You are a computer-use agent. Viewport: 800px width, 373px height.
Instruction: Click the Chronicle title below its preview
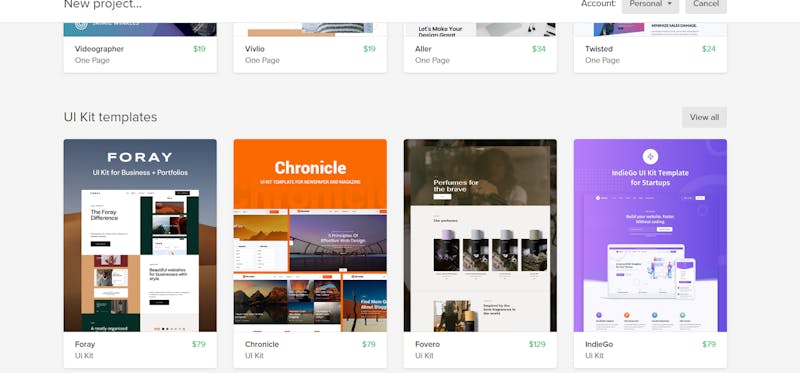tap(262, 344)
